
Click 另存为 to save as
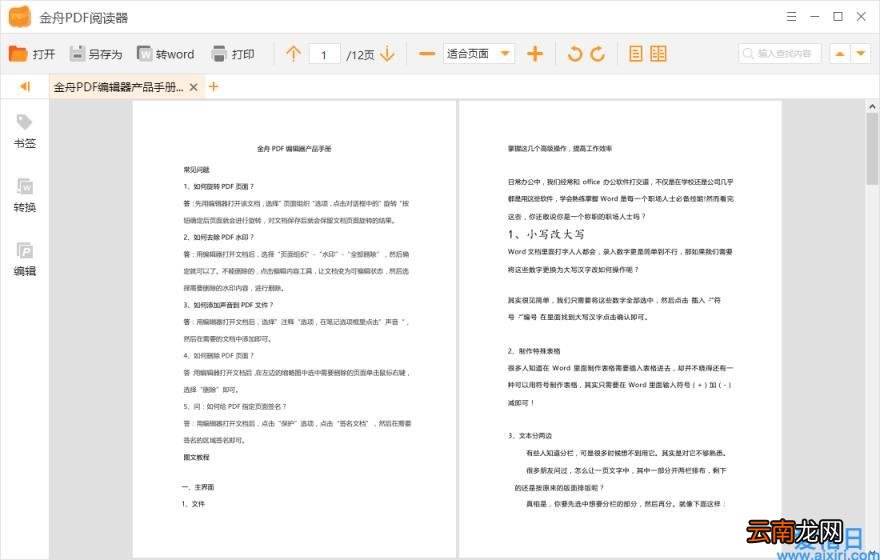click(96, 54)
